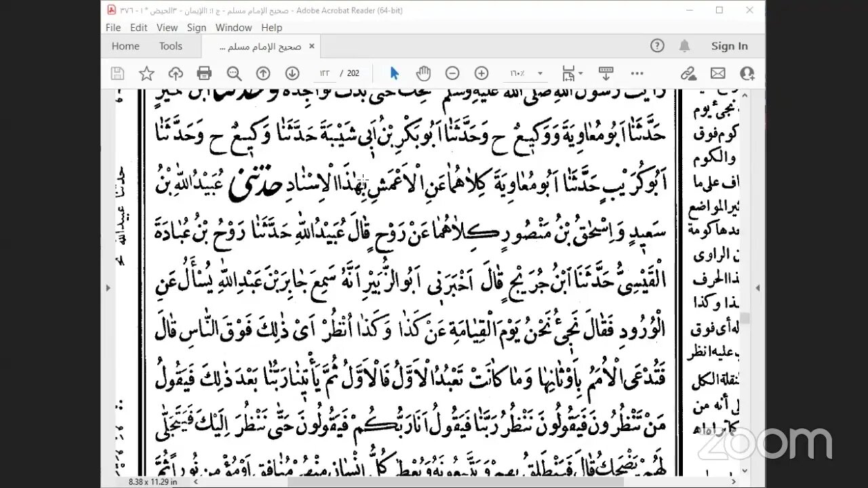
Task: Zoom out with the minus icon
Action: click(452, 74)
